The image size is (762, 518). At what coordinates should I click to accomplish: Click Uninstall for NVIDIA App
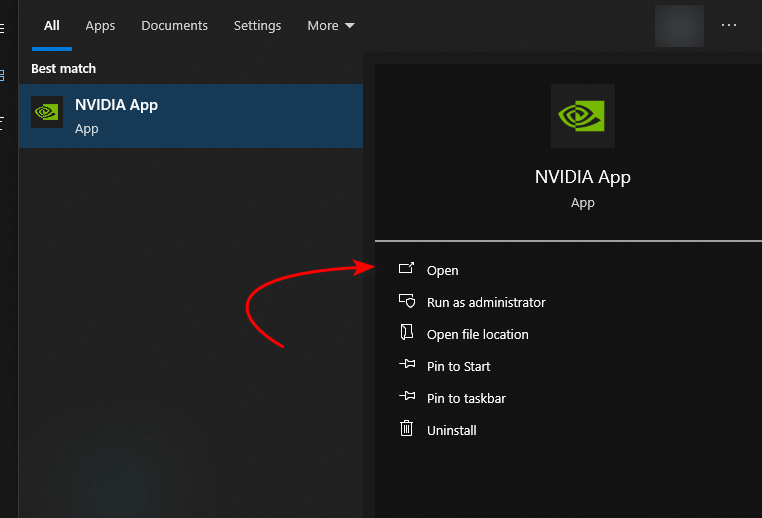click(x=451, y=431)
